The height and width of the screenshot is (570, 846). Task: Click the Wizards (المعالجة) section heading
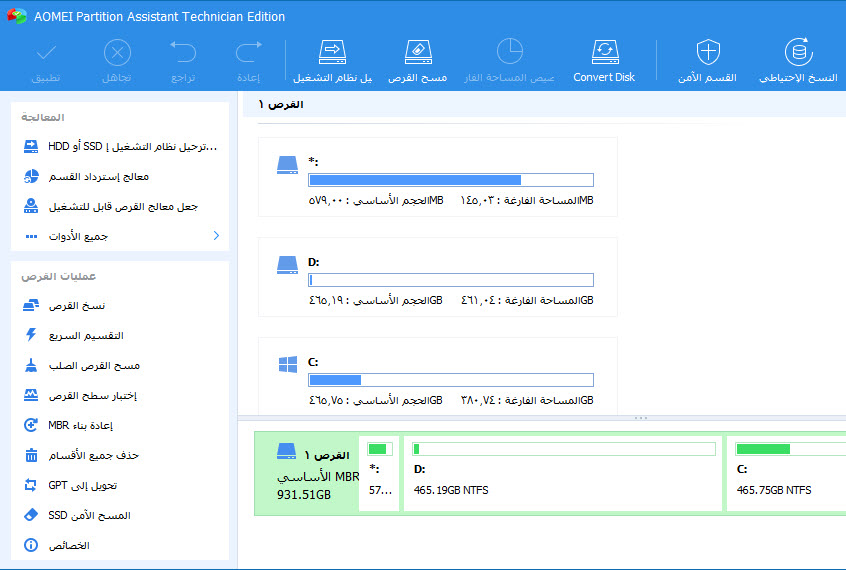(43, 117)
